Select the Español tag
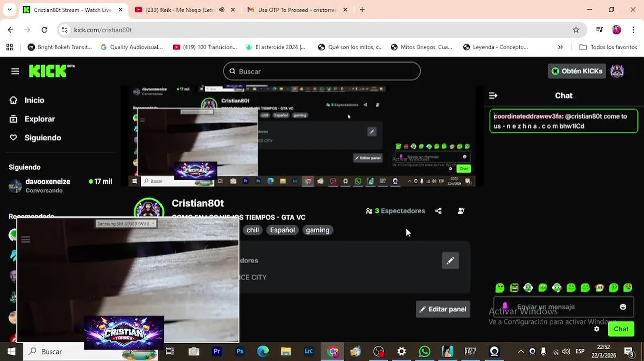The image size is (644, 361). click(x=282, y=230)
